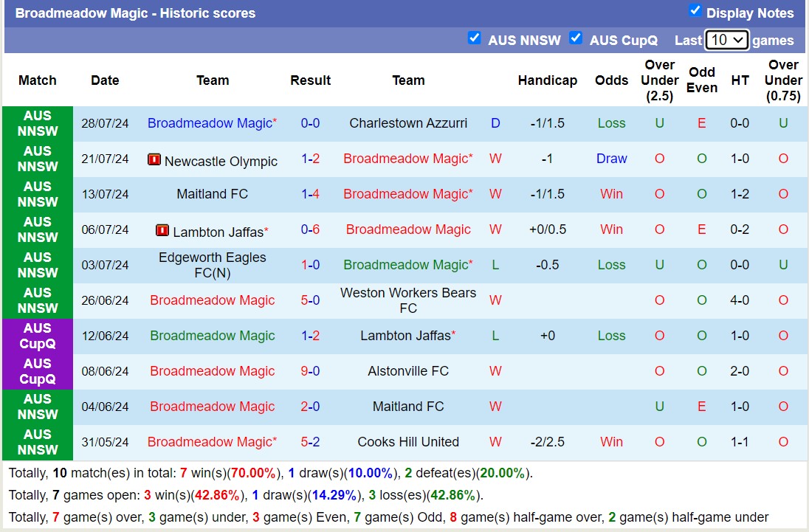809x532 pixels.
Task: Click the Date column header
Action: [x=105, y=80]
